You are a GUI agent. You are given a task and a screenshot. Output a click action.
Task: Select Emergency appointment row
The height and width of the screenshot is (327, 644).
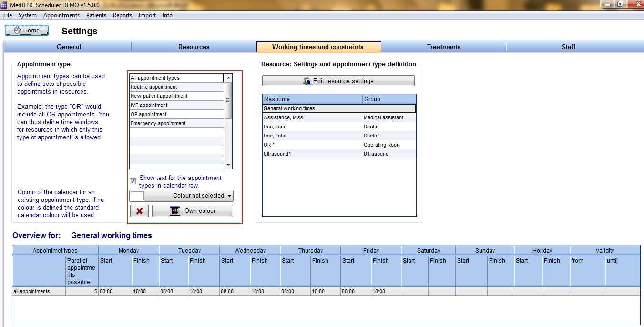(176, 123)
